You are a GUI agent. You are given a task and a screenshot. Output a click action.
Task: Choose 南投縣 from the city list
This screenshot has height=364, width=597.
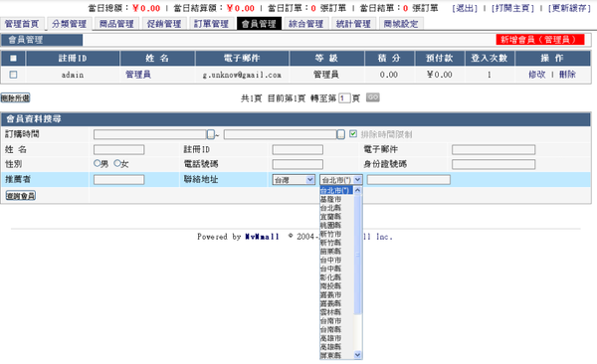coord(330,286)
